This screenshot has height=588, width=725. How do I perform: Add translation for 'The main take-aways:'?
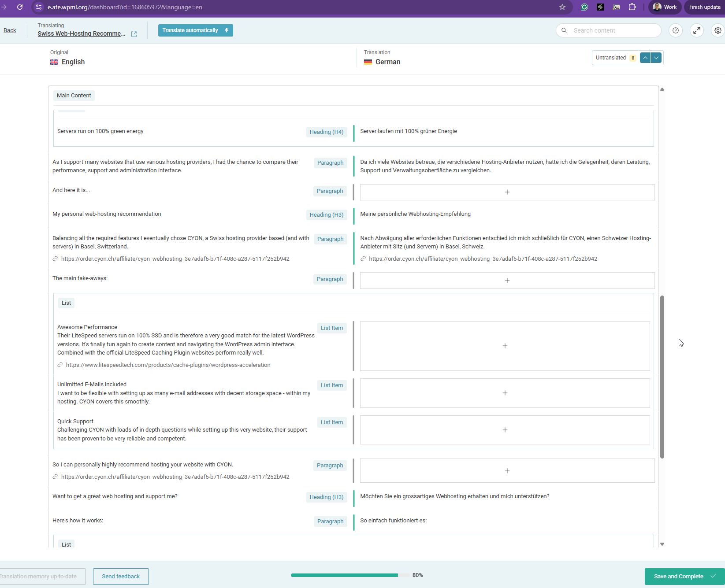click(x=507, y=281)
